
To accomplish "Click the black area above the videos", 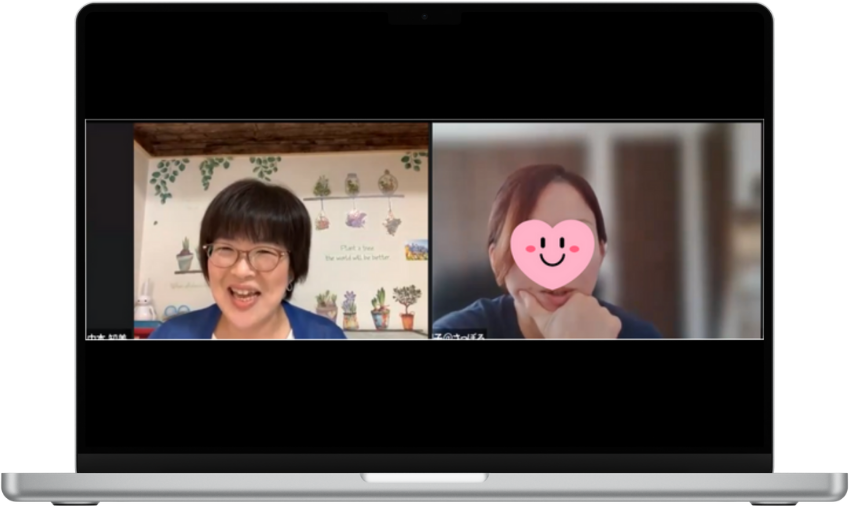I will [x=424, y=70].
